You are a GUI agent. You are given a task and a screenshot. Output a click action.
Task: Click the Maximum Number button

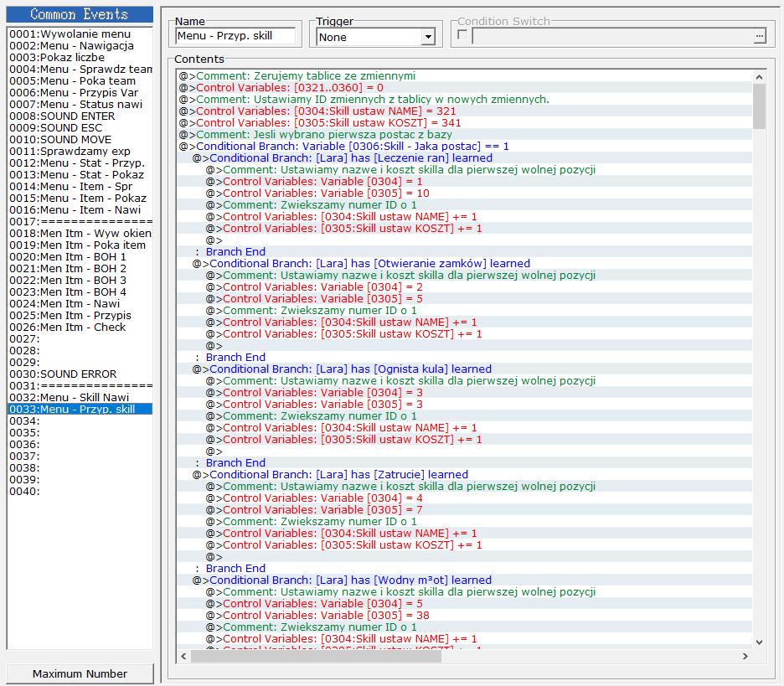[80, 673]
